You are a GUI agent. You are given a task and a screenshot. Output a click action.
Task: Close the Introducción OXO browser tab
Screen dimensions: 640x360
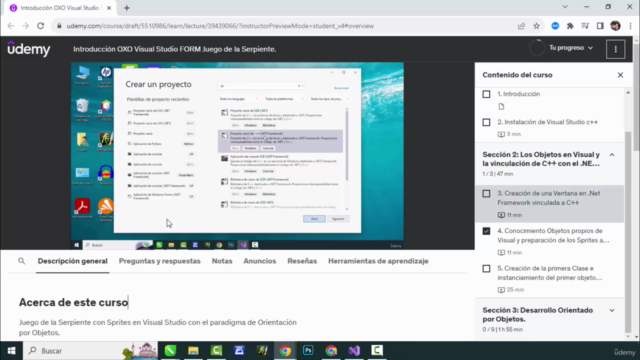click(x=109, y=8)
